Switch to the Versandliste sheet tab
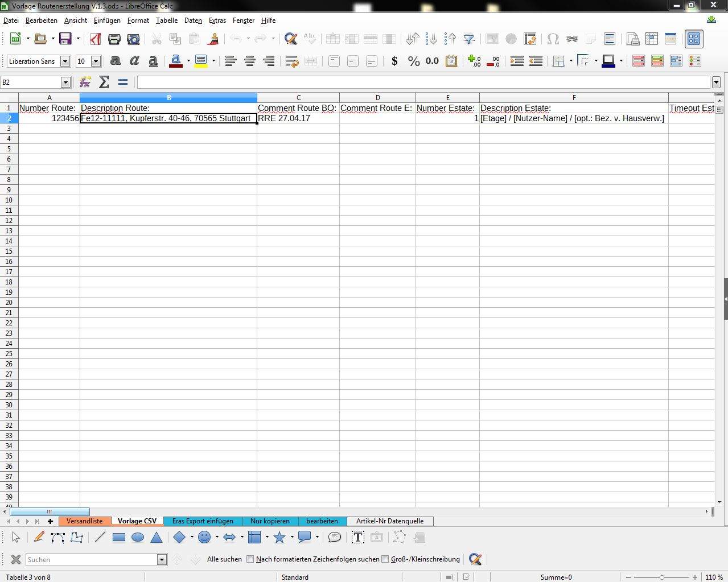This screenshot has width=728, height=582. click(84, 521)
